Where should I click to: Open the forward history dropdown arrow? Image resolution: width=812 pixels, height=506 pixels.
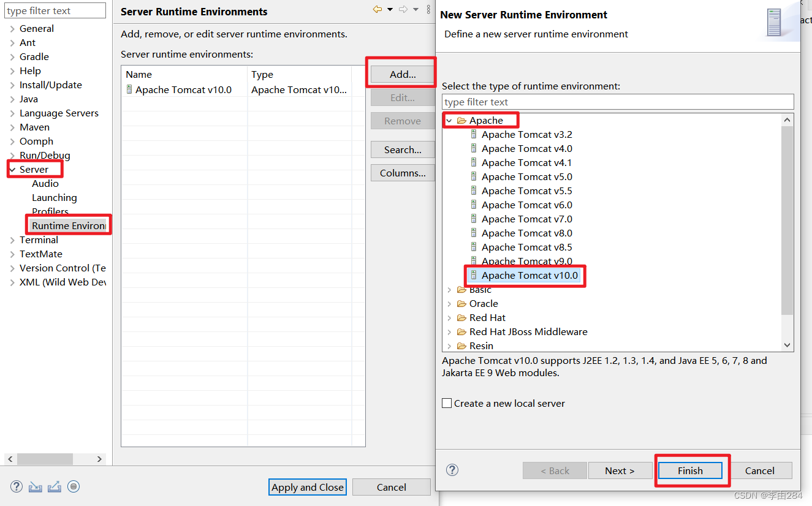[x=415, y=10]
